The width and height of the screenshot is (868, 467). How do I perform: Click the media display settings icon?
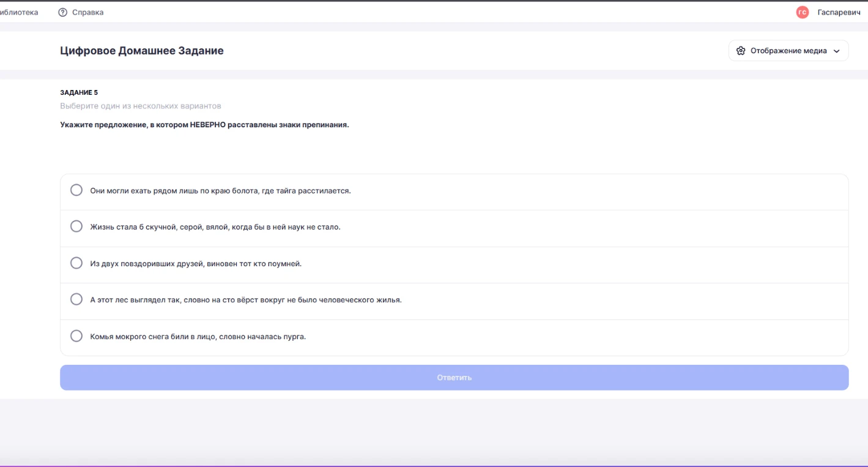point(741,51)
